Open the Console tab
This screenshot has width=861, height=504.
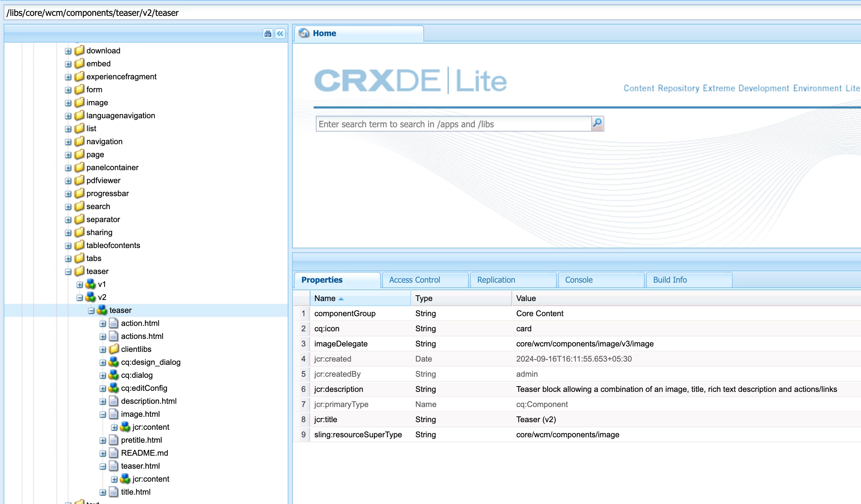(579, 280)
